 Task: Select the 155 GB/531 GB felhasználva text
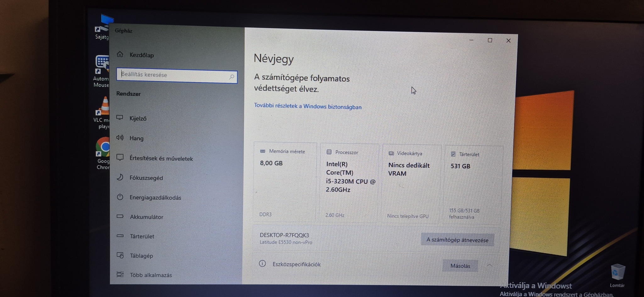pos(464,214)
